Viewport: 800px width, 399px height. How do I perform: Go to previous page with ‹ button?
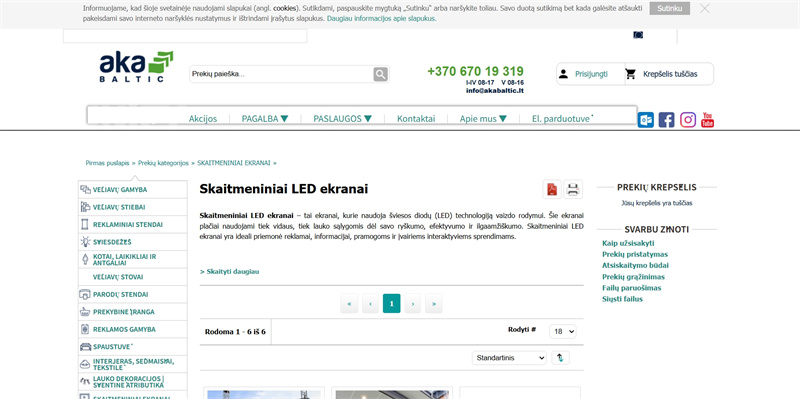click(370, 304)
